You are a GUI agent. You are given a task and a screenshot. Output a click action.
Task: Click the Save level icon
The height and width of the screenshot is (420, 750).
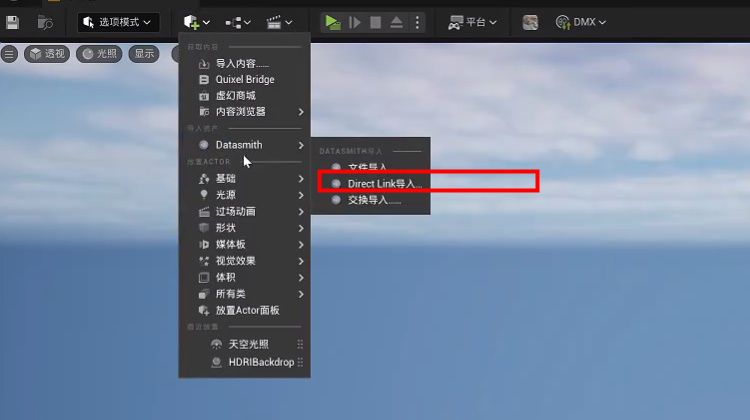click(13, 21)
